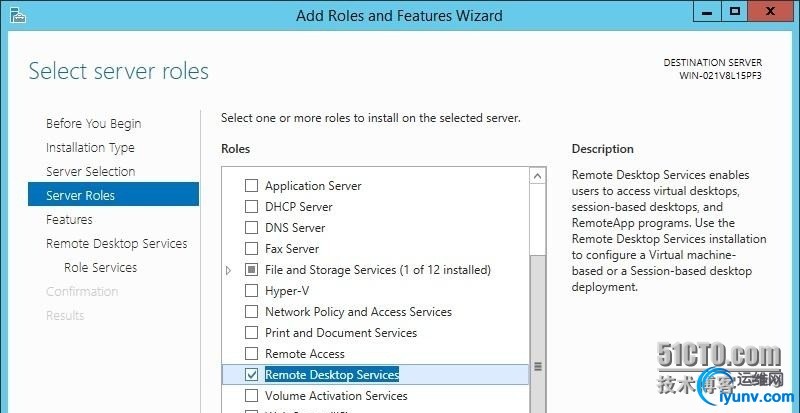This screenshot has width=800, height=413.
Task: Navigate to the Features step
Action: click(69, 220)
